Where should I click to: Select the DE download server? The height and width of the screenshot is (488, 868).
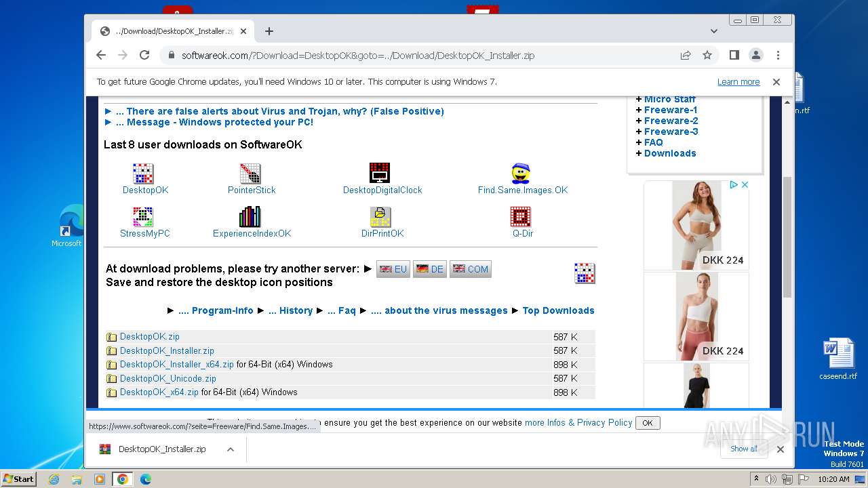pos(430,269)
